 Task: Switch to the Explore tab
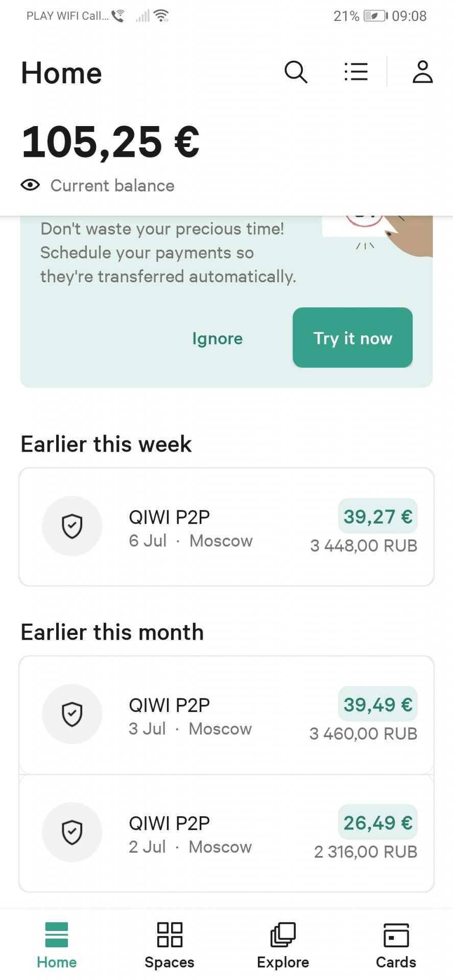click(282, 945)
